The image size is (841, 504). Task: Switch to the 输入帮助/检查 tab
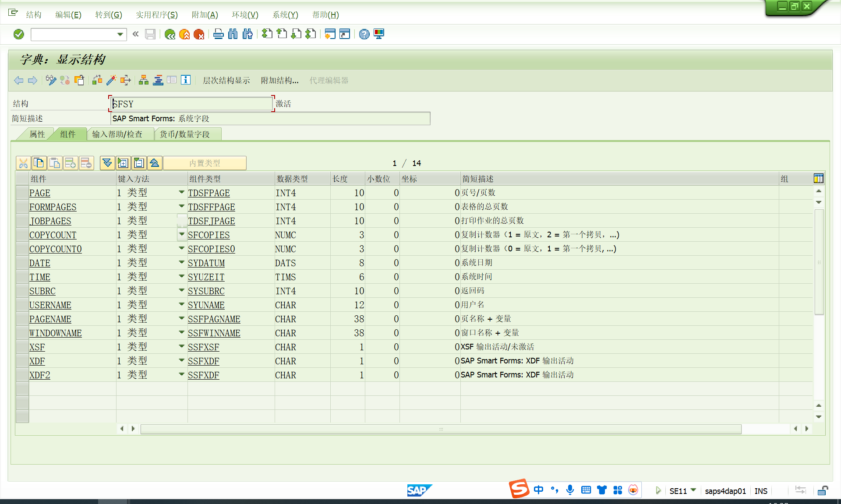pos(117,134)
